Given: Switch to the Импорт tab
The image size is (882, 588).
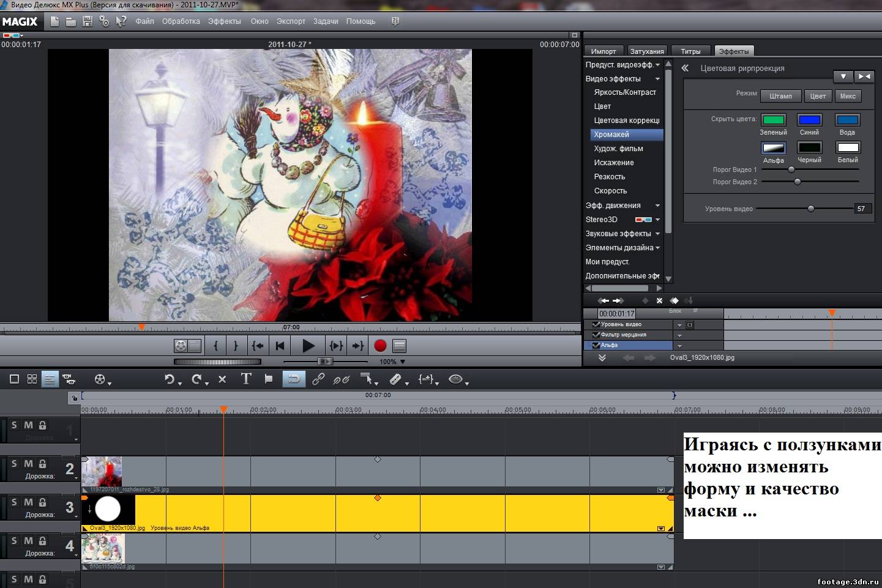Looking at the screenshot, I should point(604,51).
